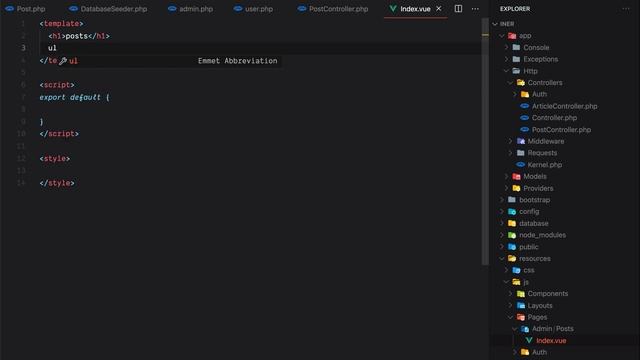This screenshot has height=360, width=640.
Task: Click the Console folder icon
Action: pos(516,47)
